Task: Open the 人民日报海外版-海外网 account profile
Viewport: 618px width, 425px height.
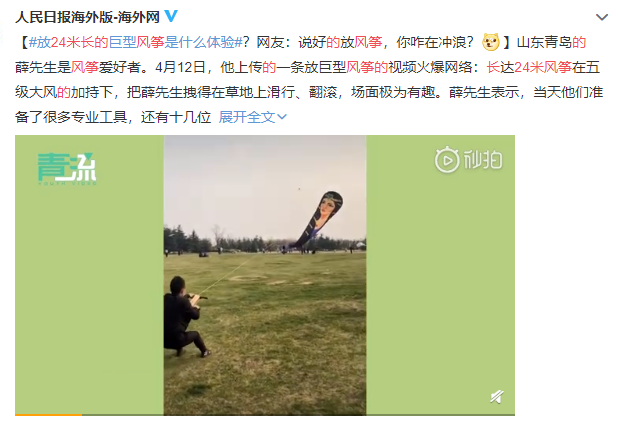Action: tap(87, 17)
